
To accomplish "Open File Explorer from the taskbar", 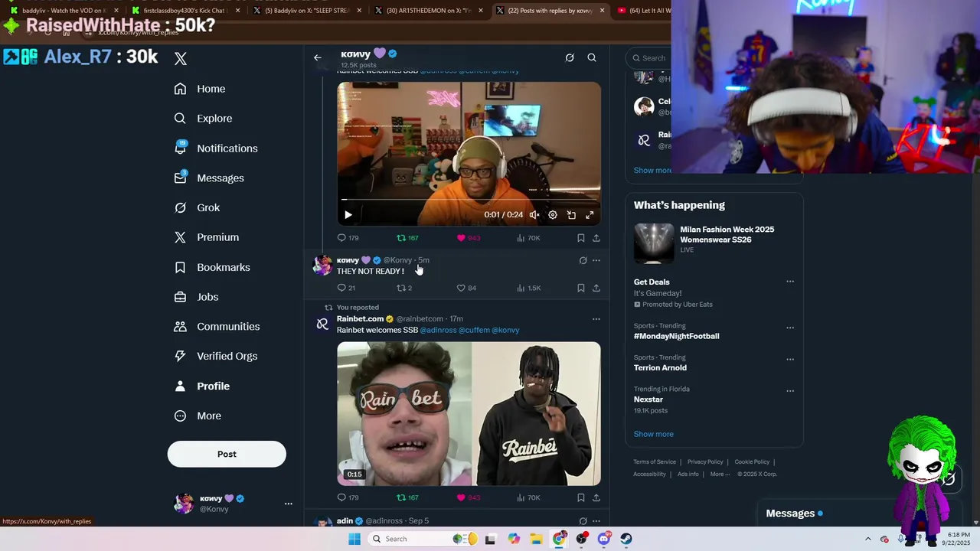I will point(537,539).
